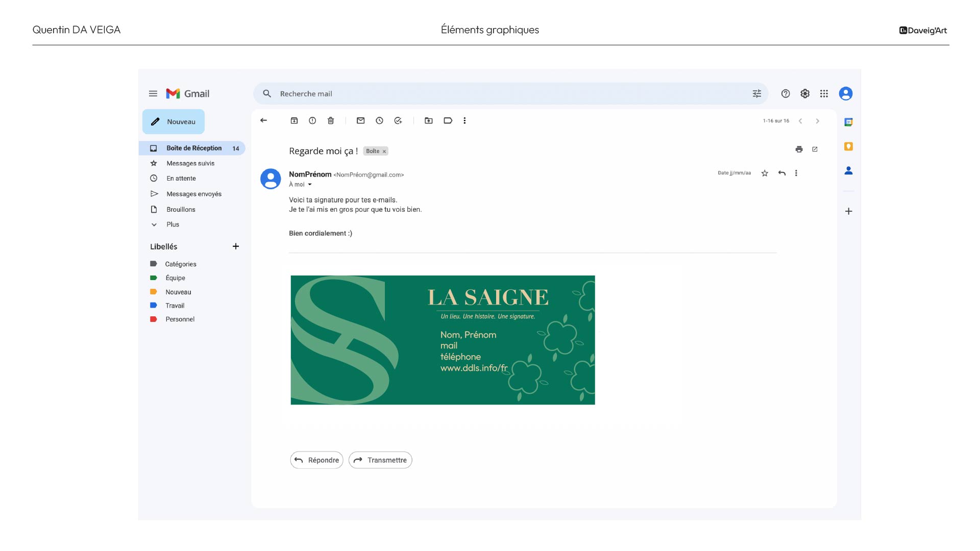Click the Répondre button

(x=316, y=460)
